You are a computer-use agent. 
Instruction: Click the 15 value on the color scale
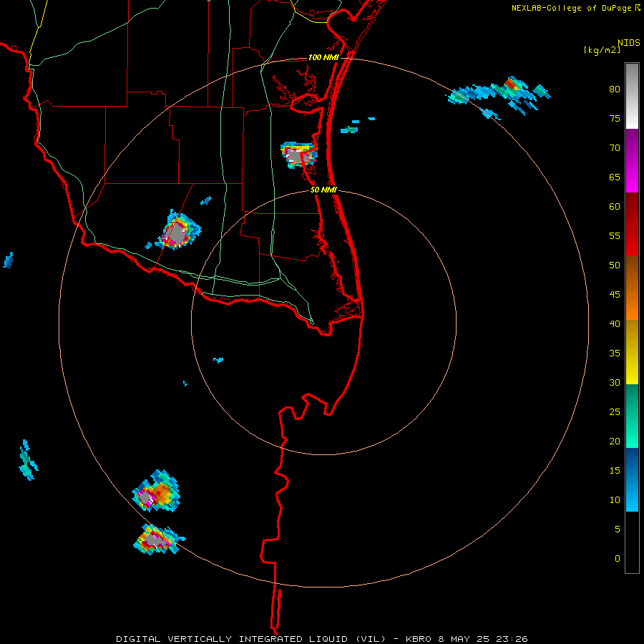click(615, 470)
